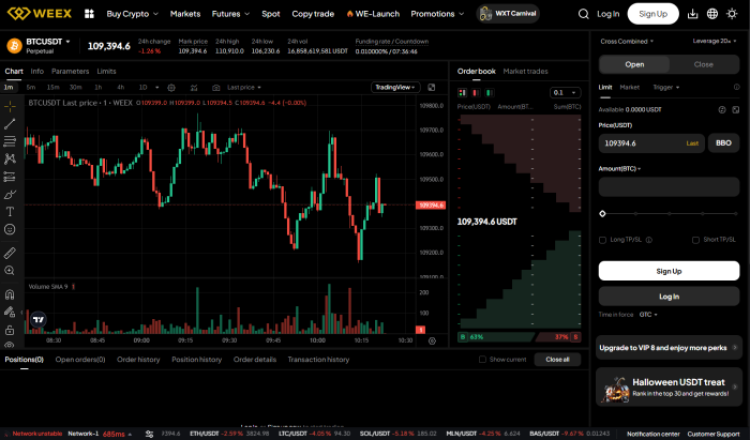This screenshot has width=750, height=440.
Task: Open chart time axis settings icon
Action: coord(432,341)
